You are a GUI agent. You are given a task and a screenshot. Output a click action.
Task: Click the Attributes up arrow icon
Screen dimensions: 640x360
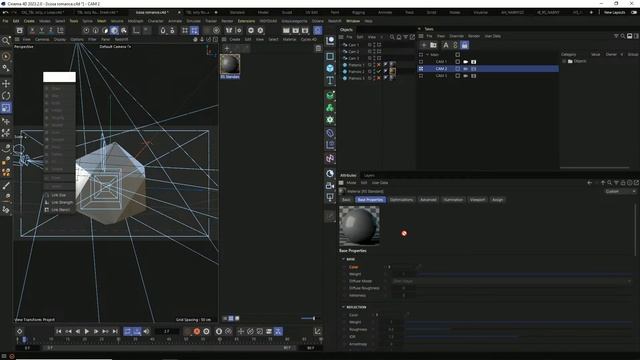point(603,183)
